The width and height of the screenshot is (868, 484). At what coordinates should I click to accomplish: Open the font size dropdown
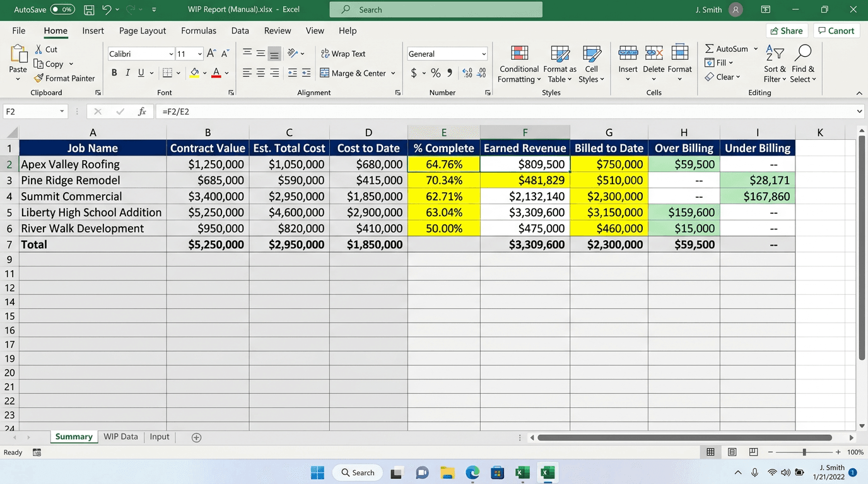click(x=199, y=54)
